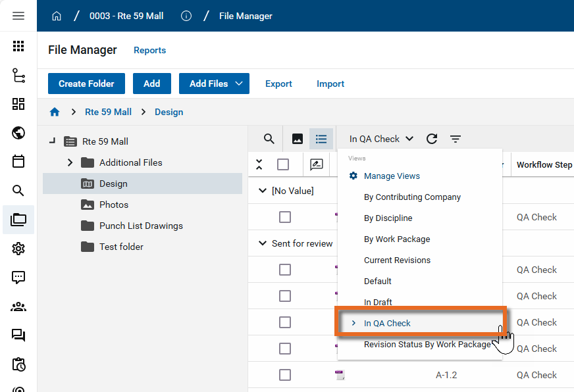Open the hamburger main menu
The width and height of the screenshot is (574, 392).
click(x=18, y=16)
